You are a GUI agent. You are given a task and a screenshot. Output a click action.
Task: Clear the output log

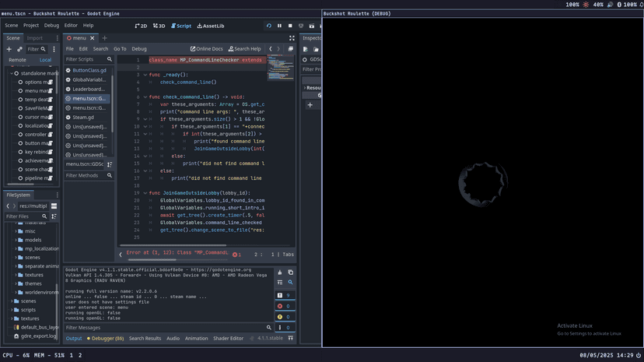[x=280, y=272]
